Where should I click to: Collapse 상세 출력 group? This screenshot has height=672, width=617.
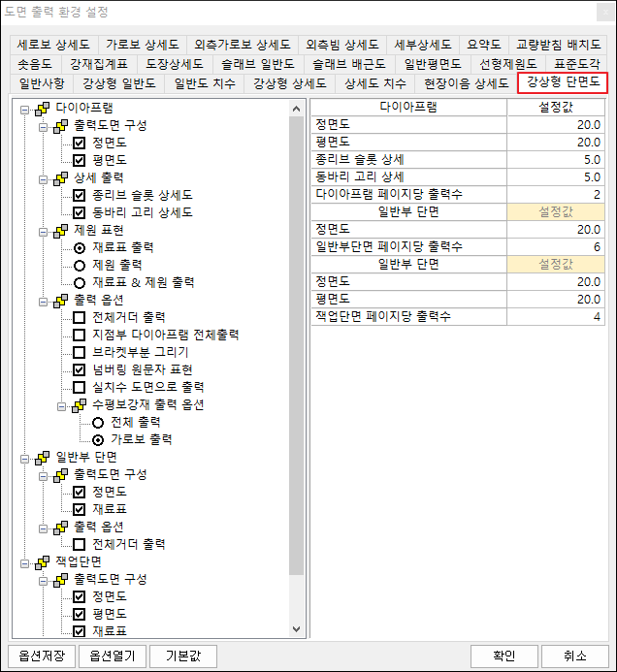click(44, 180)
